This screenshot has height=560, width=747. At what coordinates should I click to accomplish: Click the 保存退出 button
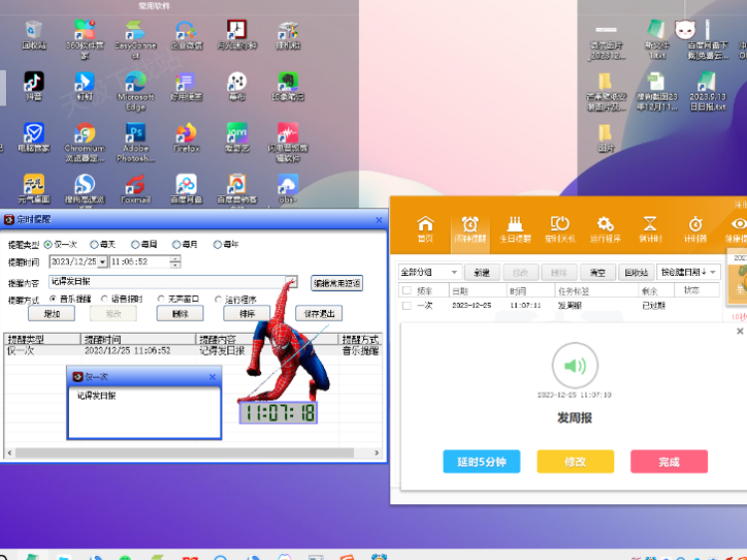coord(319,314)
